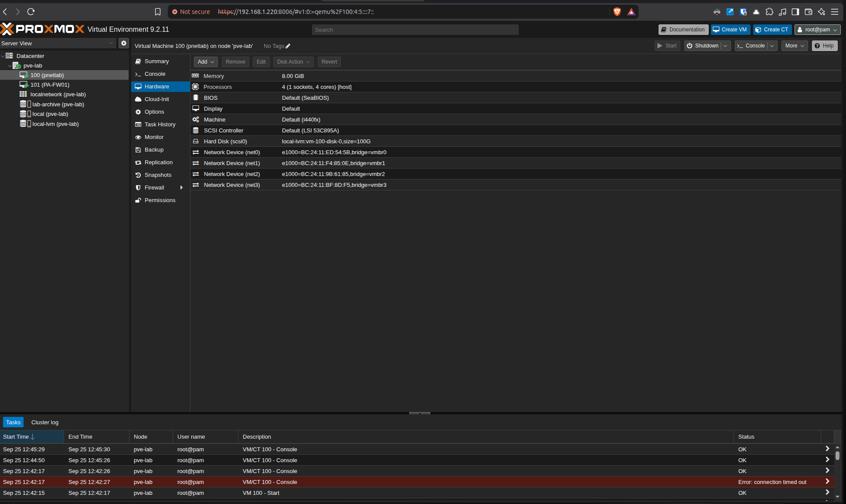Bookmark this page with the bookmark icon
The image size is (846, 504).
pos(158,12)
